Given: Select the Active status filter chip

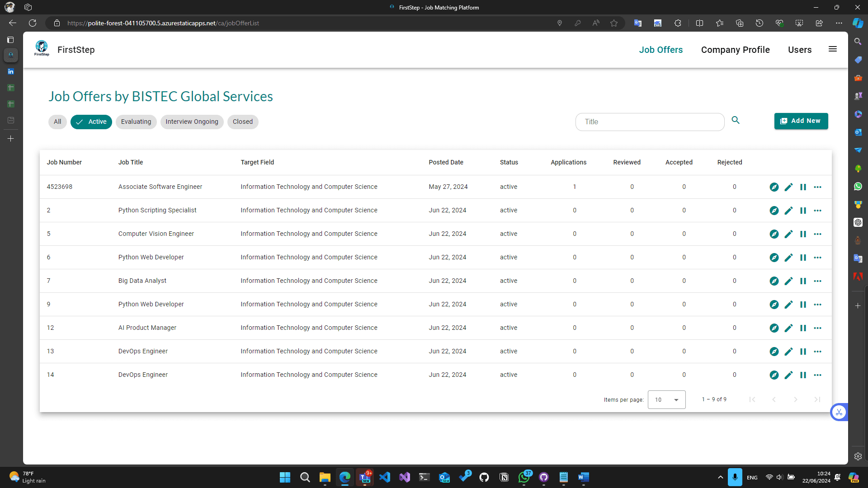Looking at the screenshot, I should click(91, 122).
